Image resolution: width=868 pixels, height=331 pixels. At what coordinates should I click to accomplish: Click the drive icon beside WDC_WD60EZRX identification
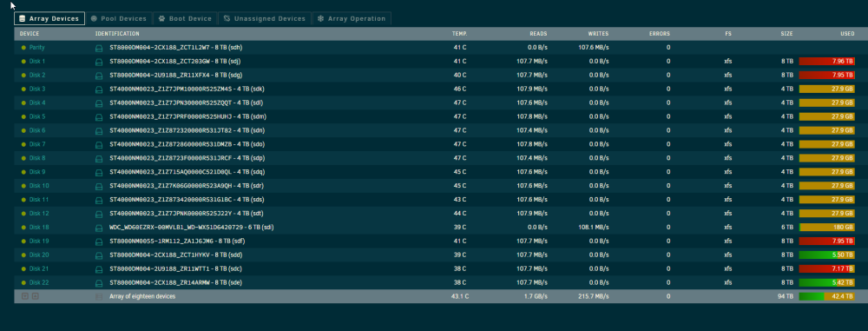coord(99,228)
